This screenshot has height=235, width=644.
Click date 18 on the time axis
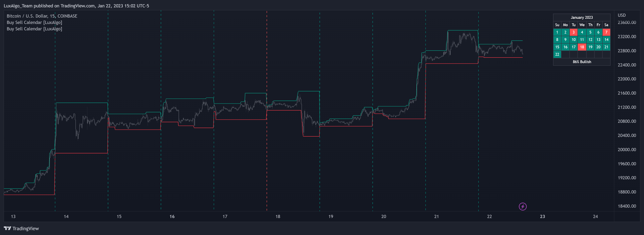click(x=278, y=216)
